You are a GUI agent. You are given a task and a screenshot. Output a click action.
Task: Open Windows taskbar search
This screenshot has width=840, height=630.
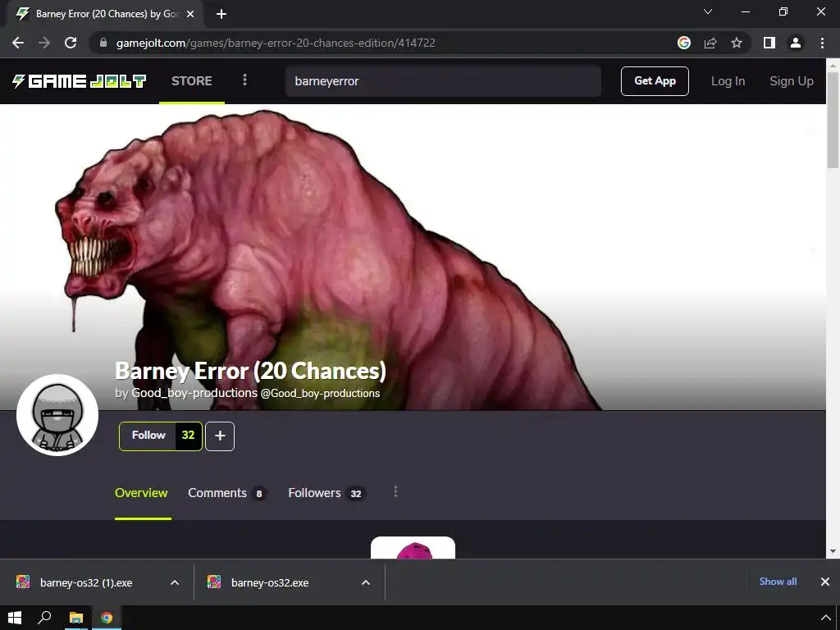coord(44,618)
